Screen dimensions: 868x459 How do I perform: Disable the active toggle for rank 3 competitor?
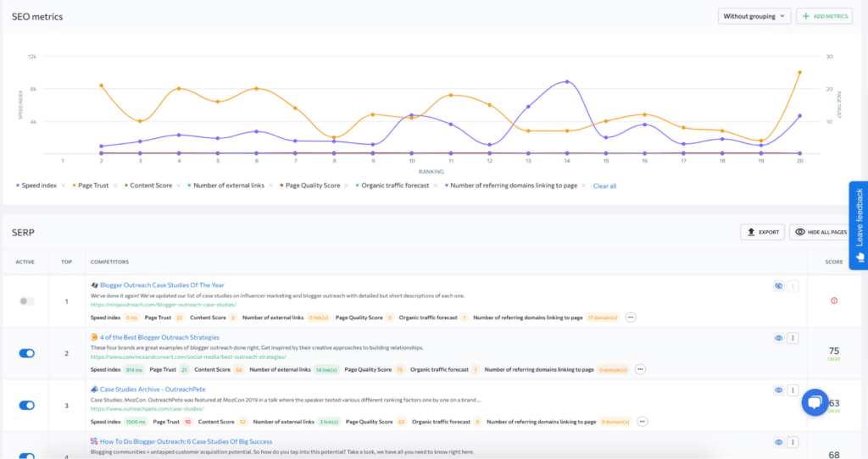[x=26, y=406]
